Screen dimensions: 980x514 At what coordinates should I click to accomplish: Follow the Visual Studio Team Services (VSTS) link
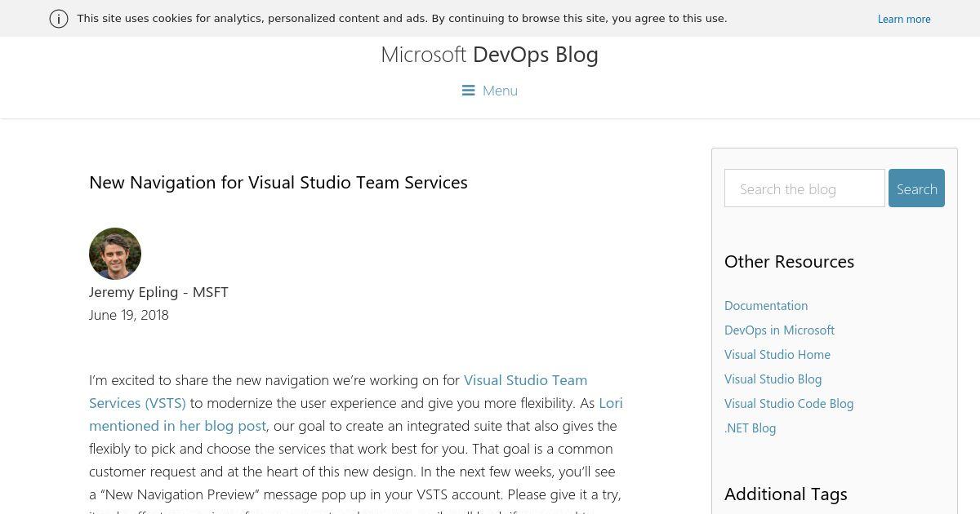click(338, 392)
